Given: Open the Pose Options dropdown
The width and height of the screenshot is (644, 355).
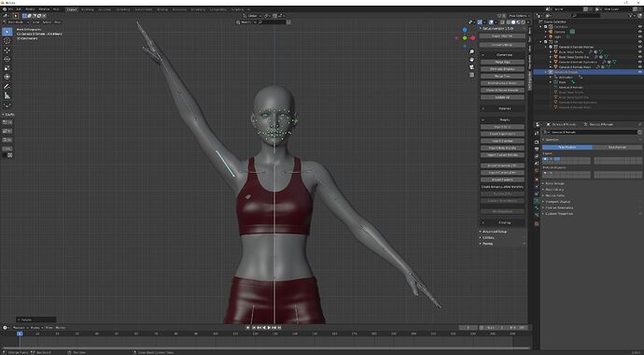Looking at the screenshot, I should pyautogui.click(x=518, y=16).
